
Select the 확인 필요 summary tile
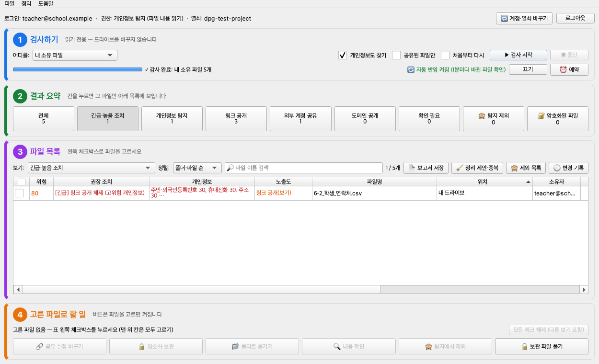pos(429,119)
